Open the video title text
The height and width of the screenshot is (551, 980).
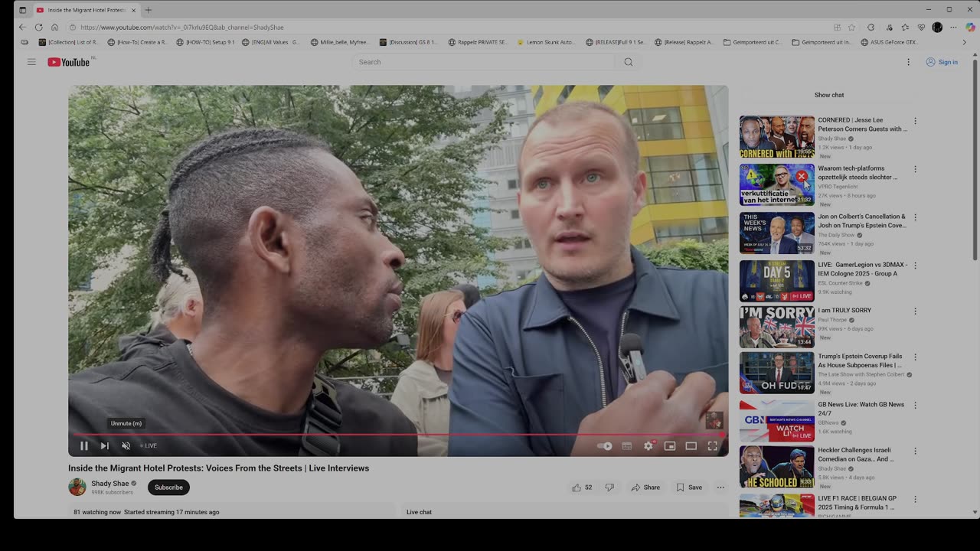pyautogui.click(x=218, y=468)
